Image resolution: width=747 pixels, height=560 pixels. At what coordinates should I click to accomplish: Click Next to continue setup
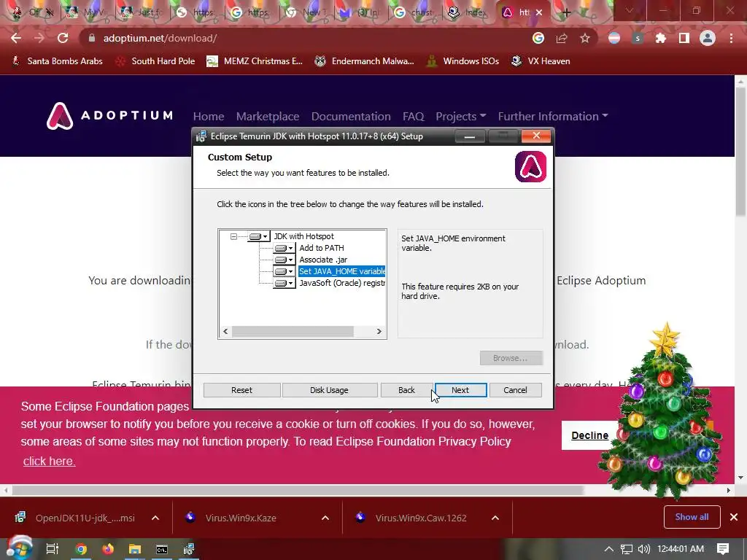coord(460,390)
